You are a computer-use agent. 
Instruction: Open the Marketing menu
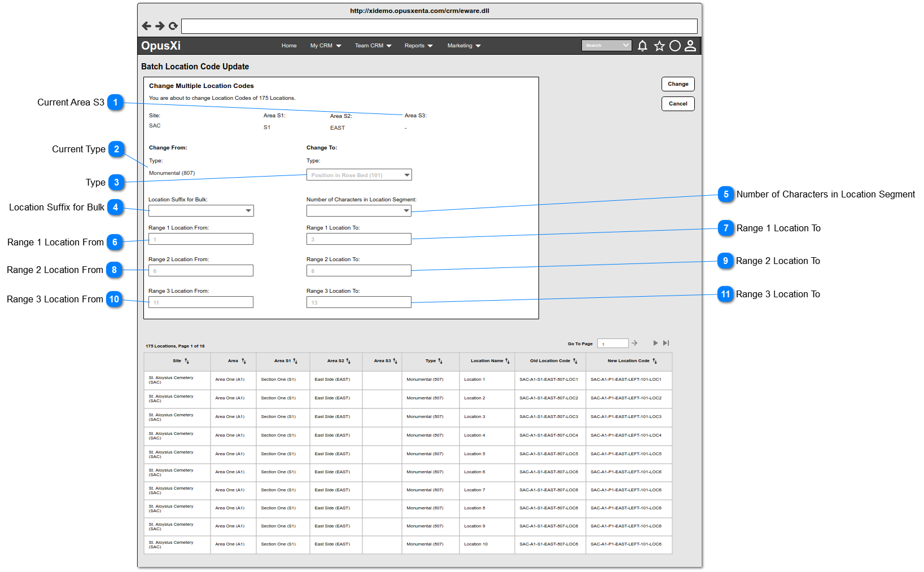(x=464, y=46)
